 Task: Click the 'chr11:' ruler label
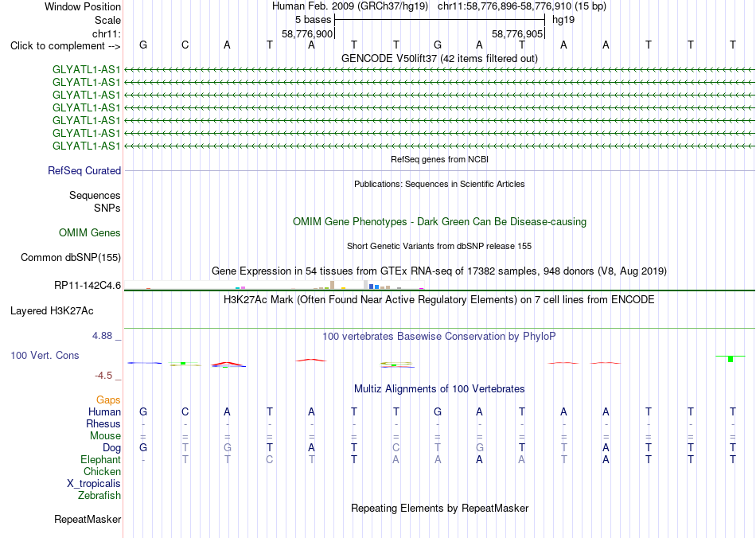[x=107, y=33]
